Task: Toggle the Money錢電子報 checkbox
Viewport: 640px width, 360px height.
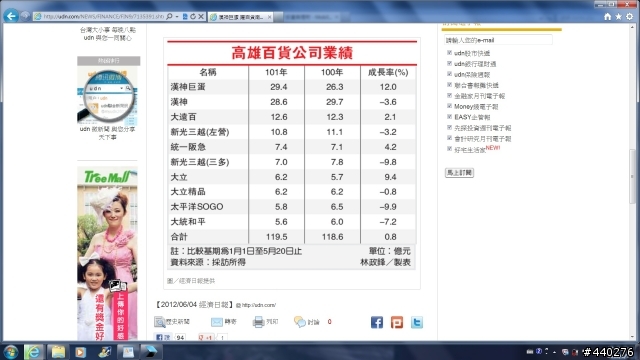Action: (x=449, y=106)
